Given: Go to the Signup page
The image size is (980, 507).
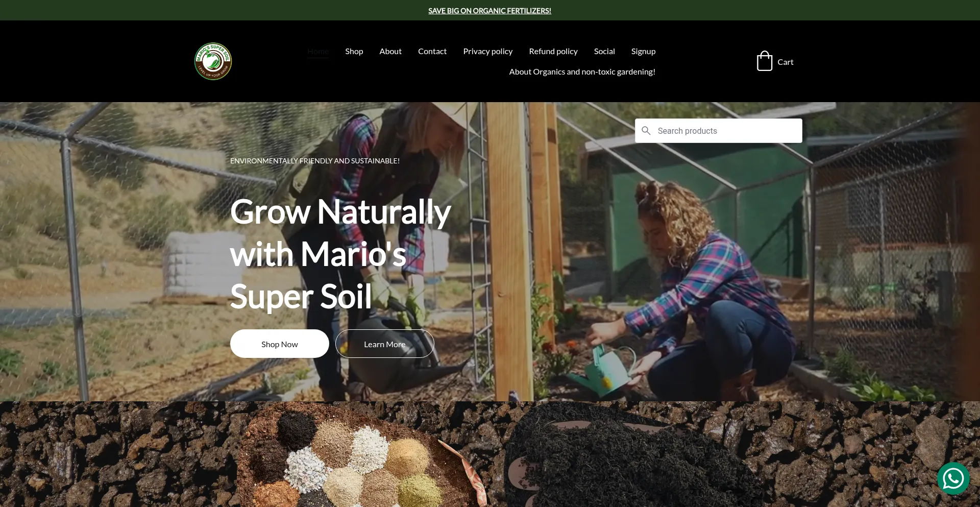Looking at the screenshot, I should coord(643,52).
